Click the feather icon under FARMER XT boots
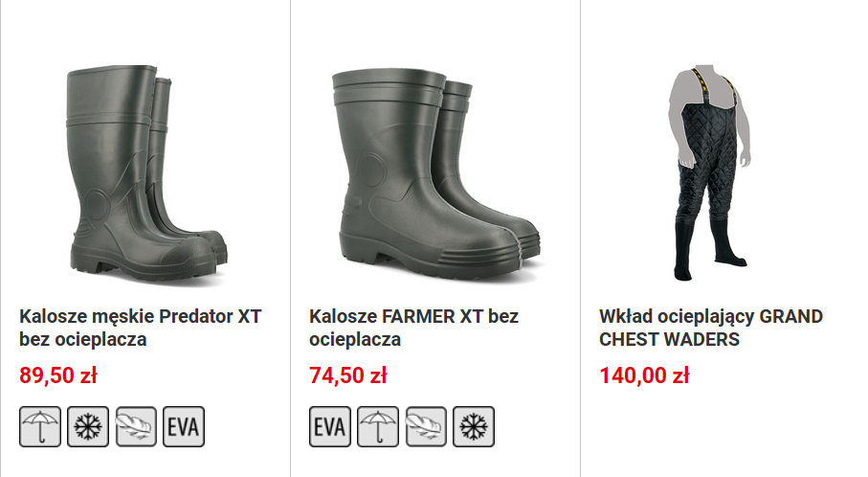 tap(426, 426)
